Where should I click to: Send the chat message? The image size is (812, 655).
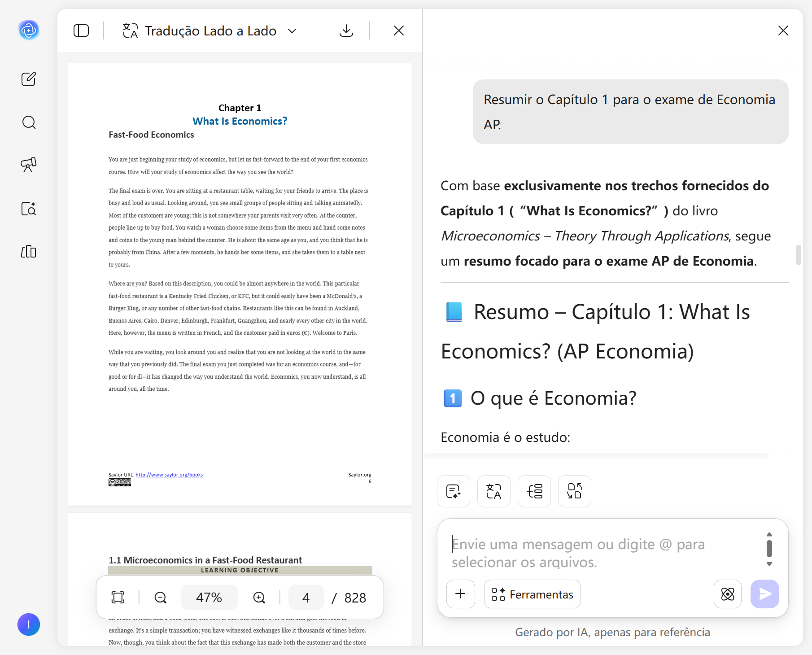(x=764, y=594)
